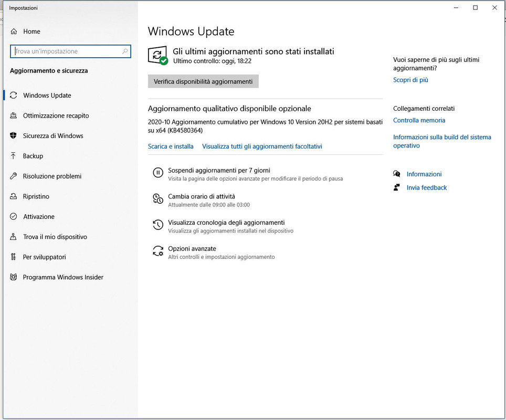The height and width of the screenshot is (420, 506).
Task: Click the Invia feedback link text
Action: click(x=426, y=187)
